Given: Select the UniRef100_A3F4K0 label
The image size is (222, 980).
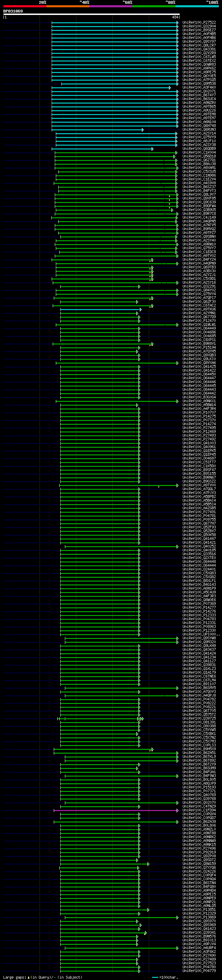Looking at the screenshot, I should [199, 88].
